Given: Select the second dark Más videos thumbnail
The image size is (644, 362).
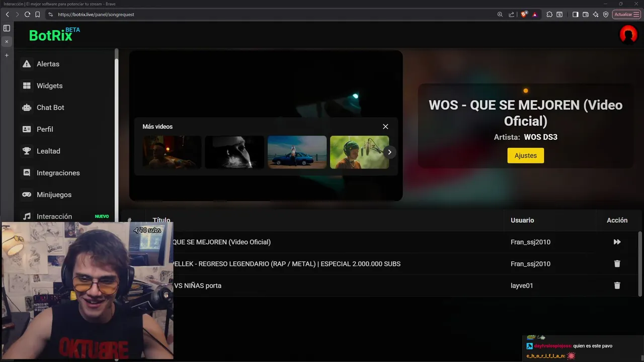Looking at the screenshot, I should point(234,152).
